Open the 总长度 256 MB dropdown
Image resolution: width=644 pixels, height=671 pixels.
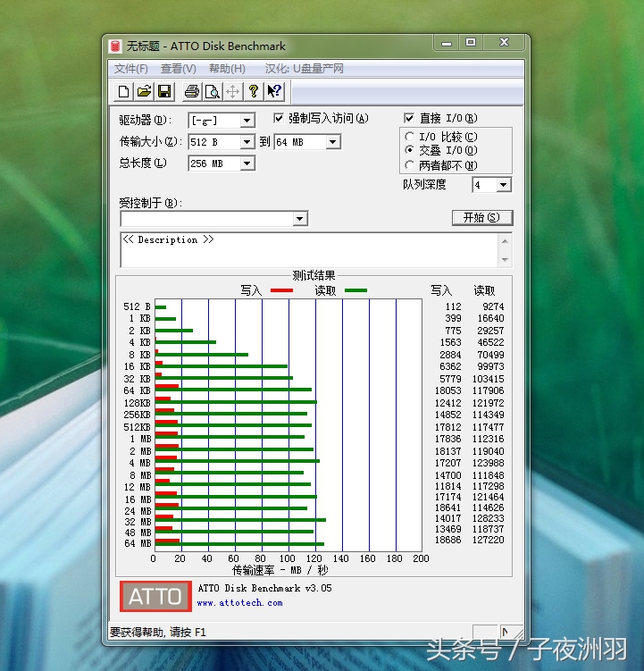click(247, 164)
